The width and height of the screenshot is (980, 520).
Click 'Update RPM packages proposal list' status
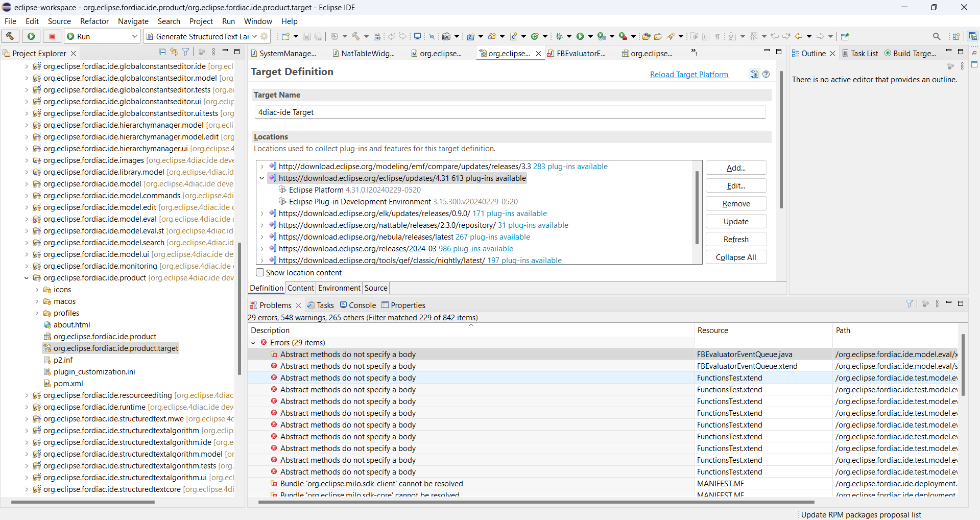click(861, 514)
